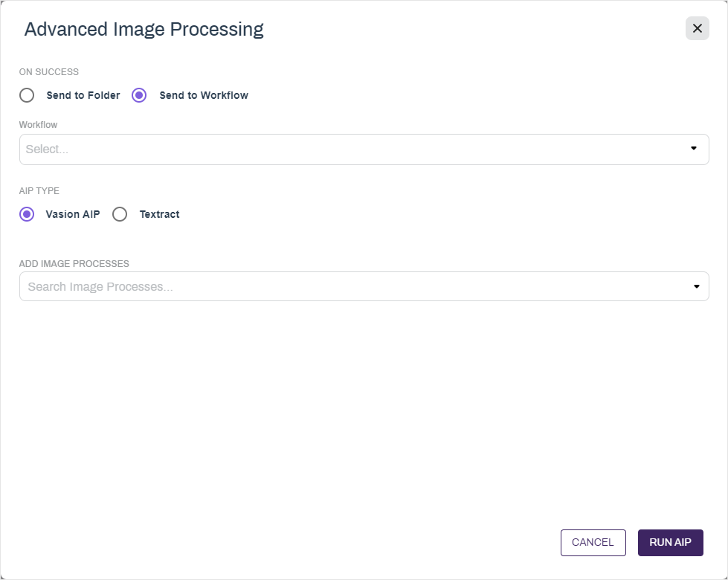The width and height of the screenshot is (728, 580).
Task: Click the Run AIP button
Action: (x=671, y=542)
